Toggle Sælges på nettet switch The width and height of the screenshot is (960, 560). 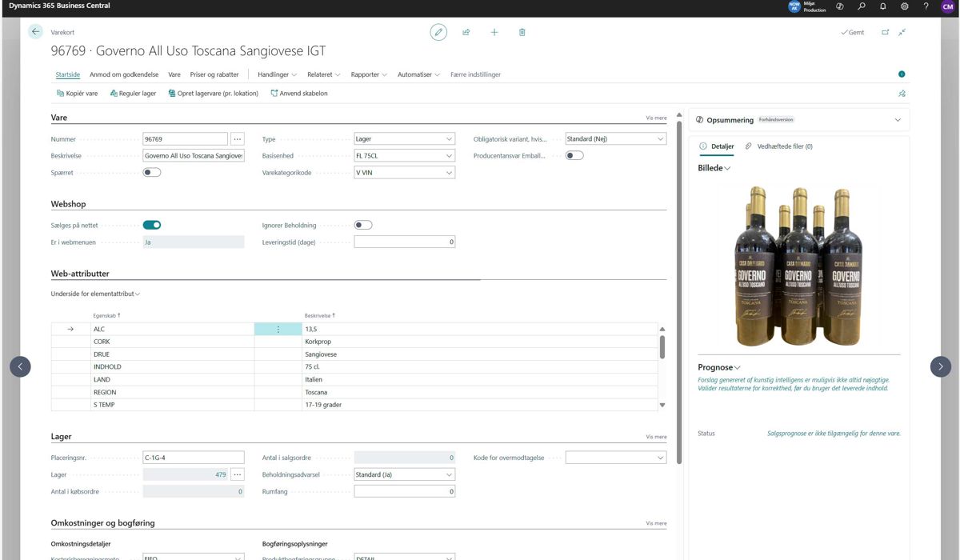point(152,226)
